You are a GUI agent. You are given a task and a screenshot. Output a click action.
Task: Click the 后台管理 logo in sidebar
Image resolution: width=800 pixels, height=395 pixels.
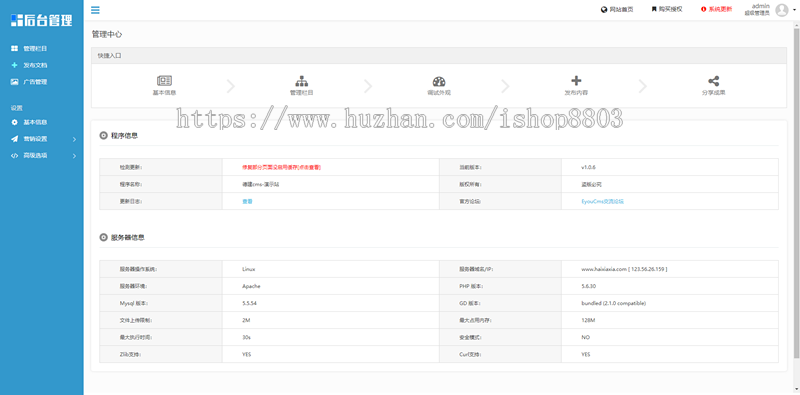41,20
